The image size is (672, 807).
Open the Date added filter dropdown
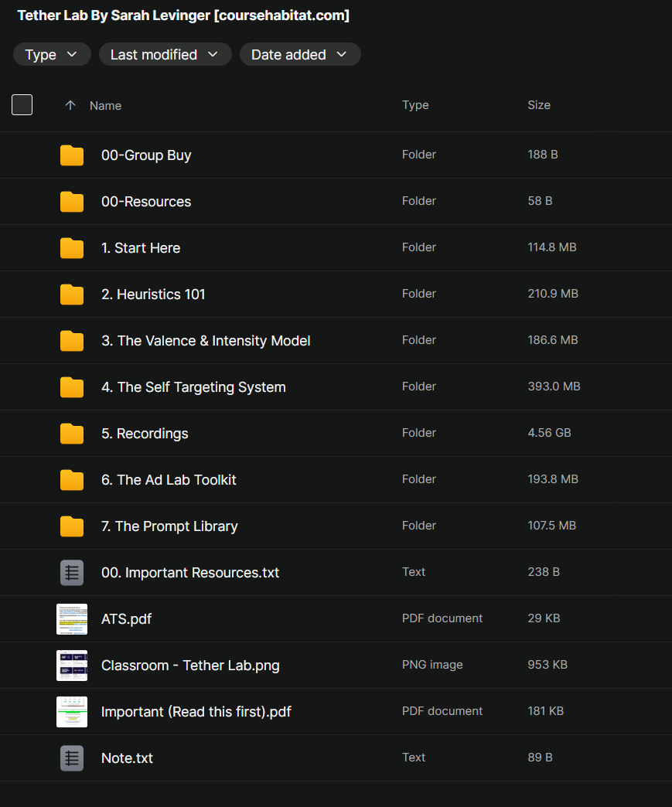pyautogui.click(x=299, y=55)
